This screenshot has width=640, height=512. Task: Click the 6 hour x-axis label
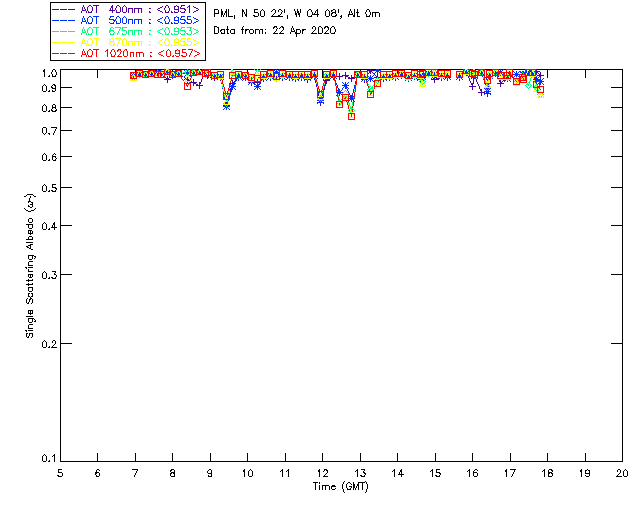click(x=98, y=473)
